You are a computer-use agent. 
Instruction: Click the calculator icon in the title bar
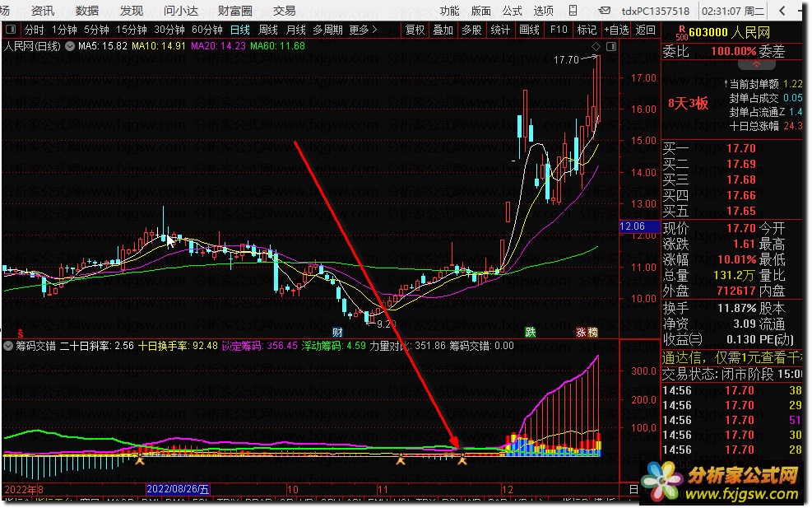tap(573, 11)
